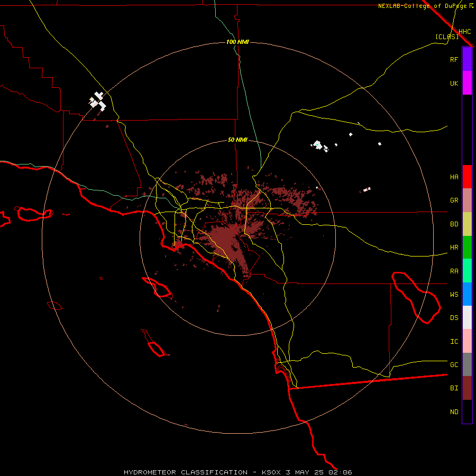
Task: Click the ND black legend swatch
Action: [x=467, y=411]
